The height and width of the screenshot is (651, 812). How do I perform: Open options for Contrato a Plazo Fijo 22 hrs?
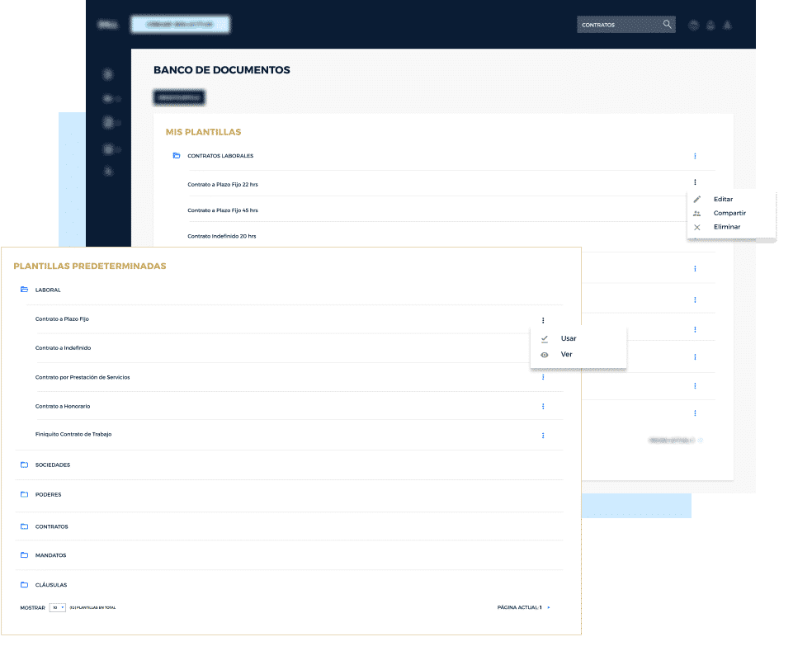pyautogui.click(x=695, y=182)
